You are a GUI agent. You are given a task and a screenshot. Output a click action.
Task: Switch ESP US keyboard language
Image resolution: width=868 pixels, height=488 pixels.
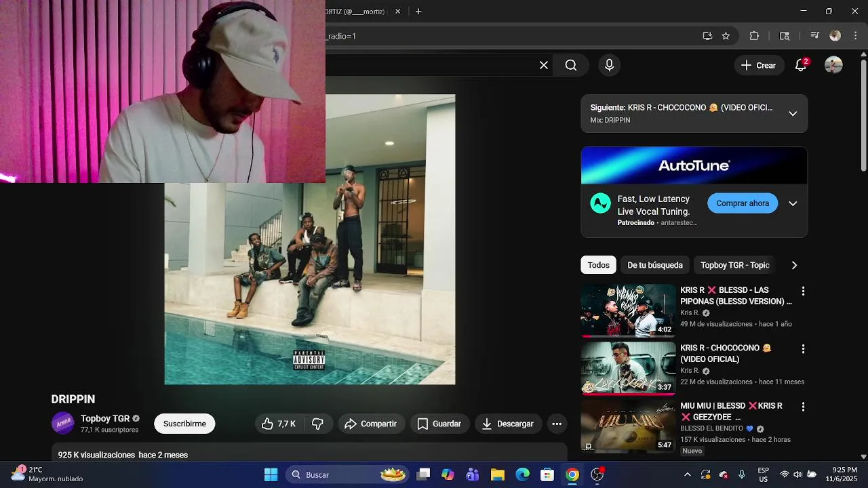coord(763,474)
